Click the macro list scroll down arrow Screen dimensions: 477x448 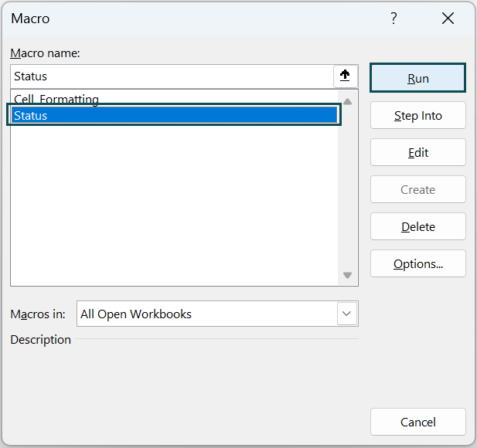(x=347, y=275)
